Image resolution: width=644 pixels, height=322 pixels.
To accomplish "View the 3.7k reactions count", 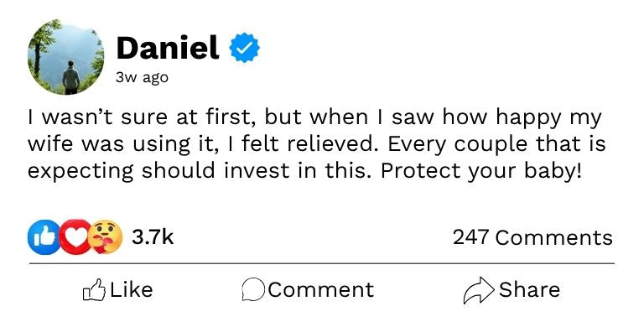I will click(153, 237).
